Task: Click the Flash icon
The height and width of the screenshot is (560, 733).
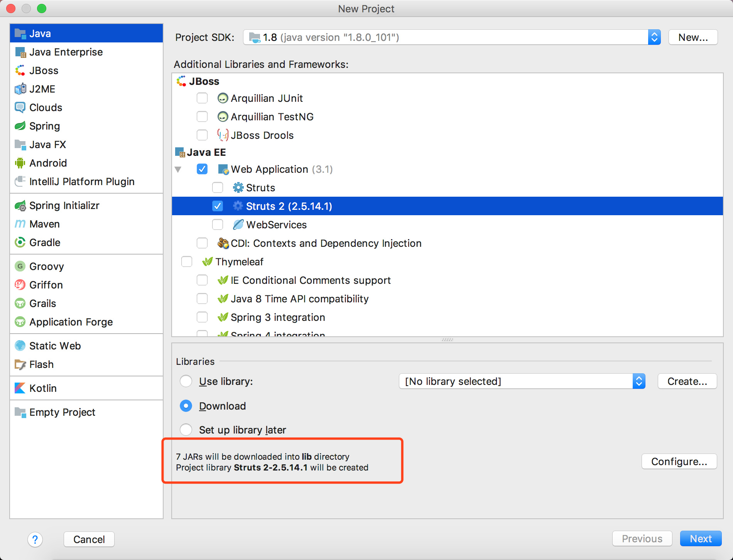Action: tap(20, 364)
